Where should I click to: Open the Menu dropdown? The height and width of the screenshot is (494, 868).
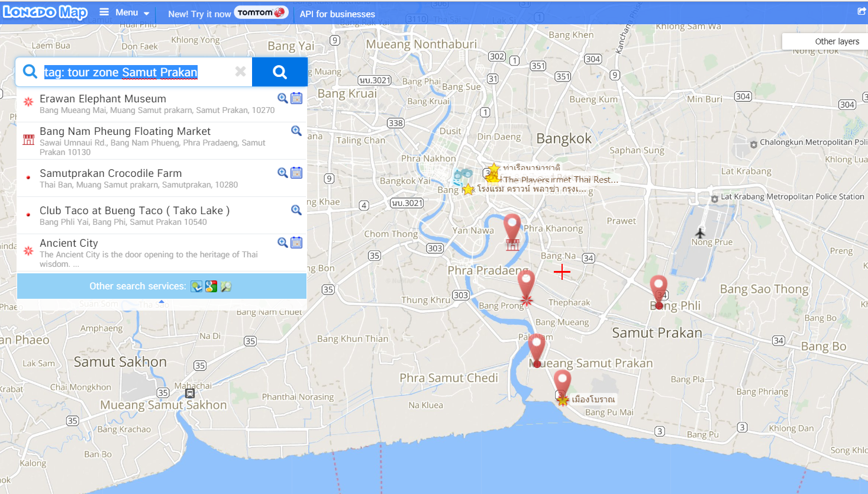point(124,12)
